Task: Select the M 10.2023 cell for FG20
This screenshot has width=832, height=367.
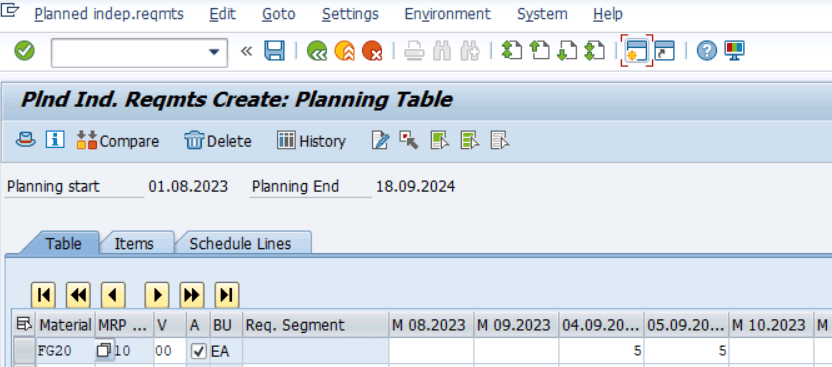Action: (x=771, y=351)
